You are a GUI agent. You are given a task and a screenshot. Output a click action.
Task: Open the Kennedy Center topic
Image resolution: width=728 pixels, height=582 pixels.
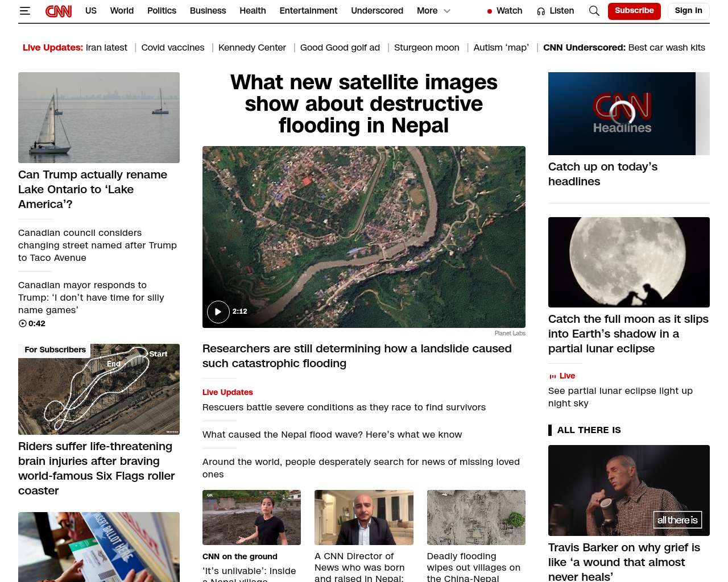tap(252, 48)
